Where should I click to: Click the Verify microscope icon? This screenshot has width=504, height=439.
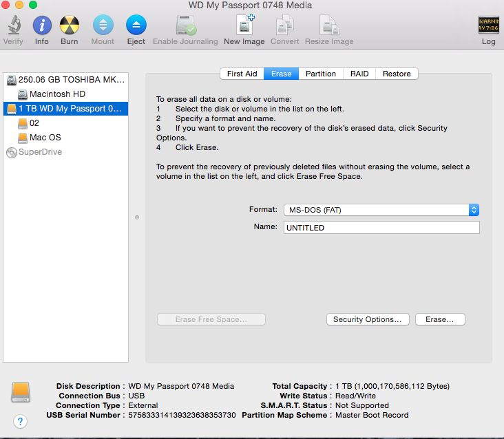coord(14,25)
